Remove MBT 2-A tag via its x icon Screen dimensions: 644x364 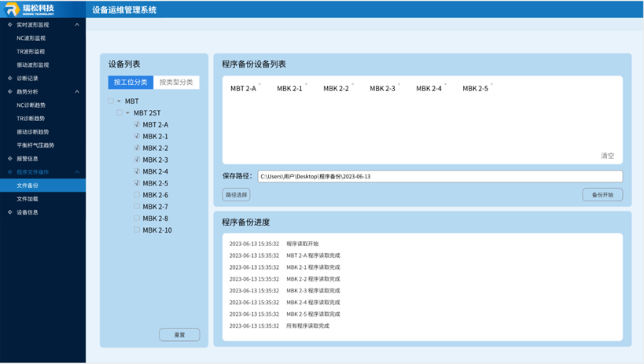click(x=260, y=84)
